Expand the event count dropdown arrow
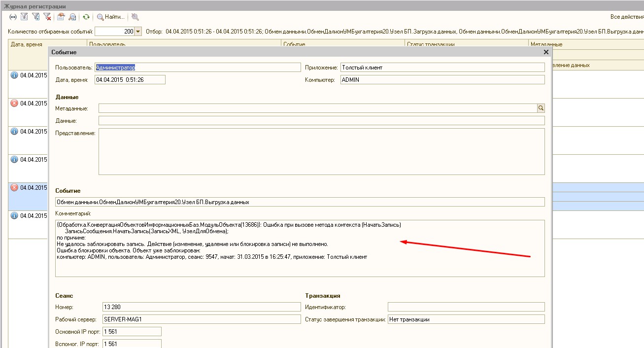The height and width of the screenshot is (348, 644). pos(138,32)
